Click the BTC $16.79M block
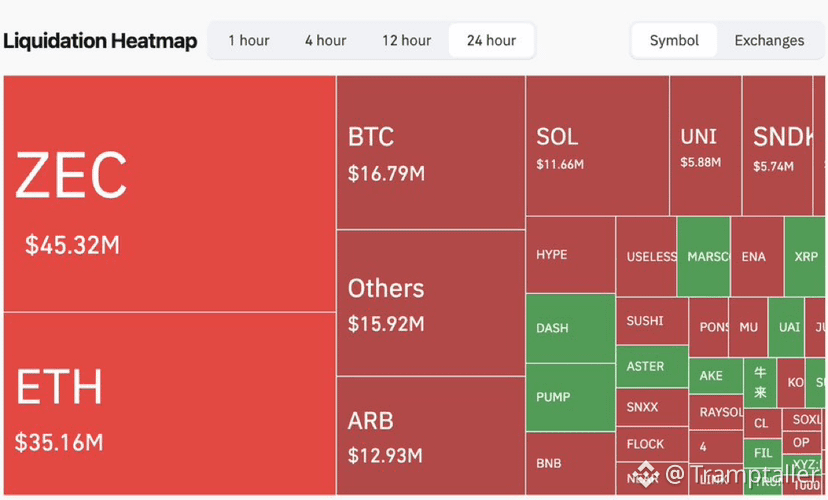This screenshot has width=828, height=500. (x=431, y=153)
